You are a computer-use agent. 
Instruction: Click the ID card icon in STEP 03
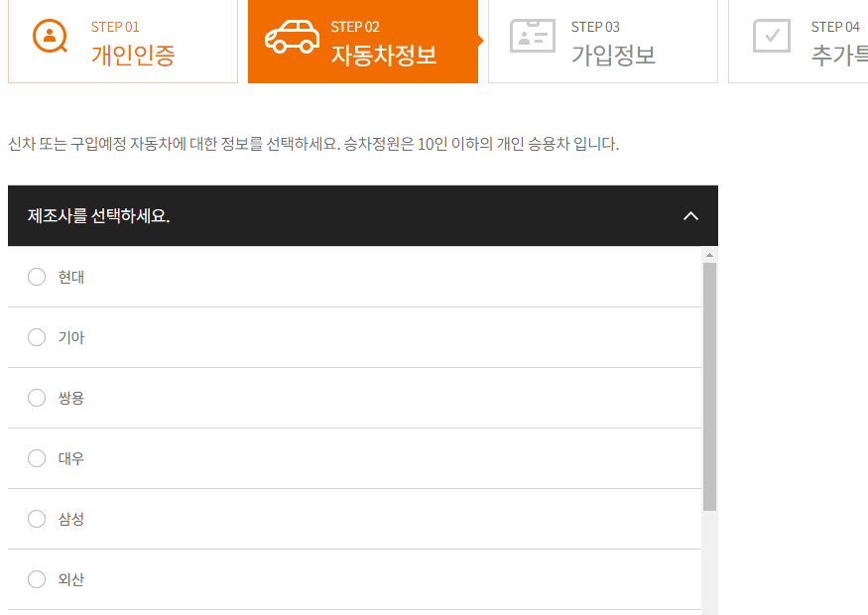[533, 34]
